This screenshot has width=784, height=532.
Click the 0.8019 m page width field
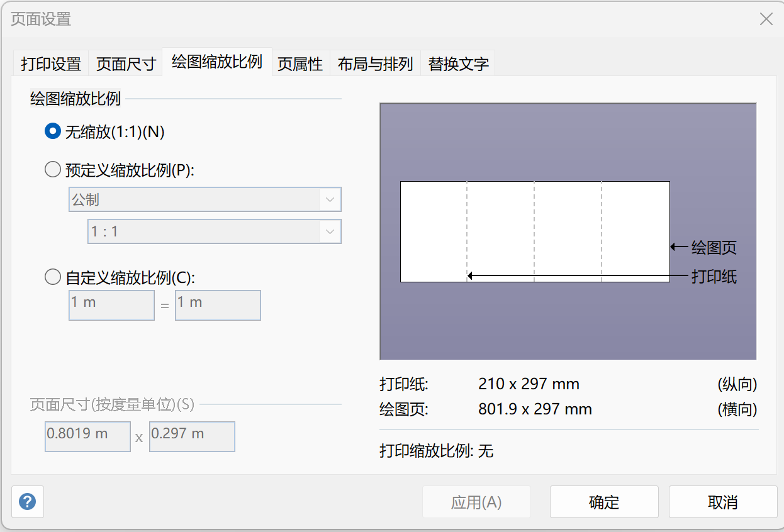click(87, 436)
